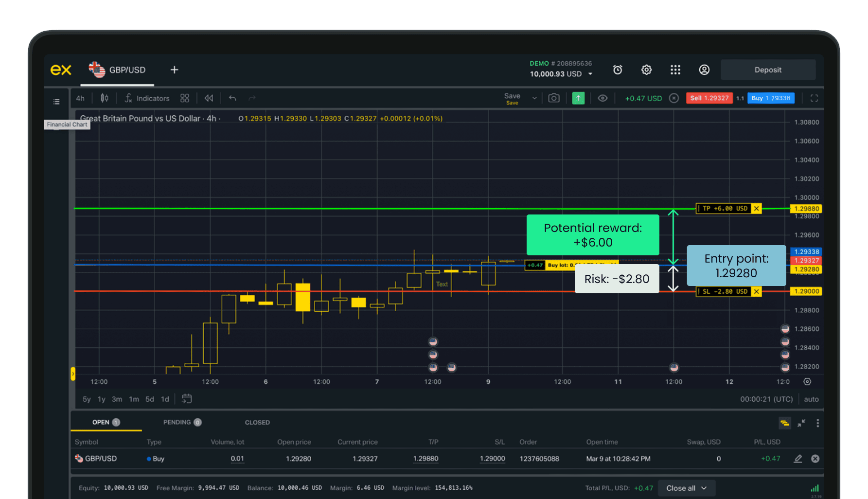The height and width of the screenshot is (499, 868).
Task: Expand the demo account balance dropdown
Action: 590,74
